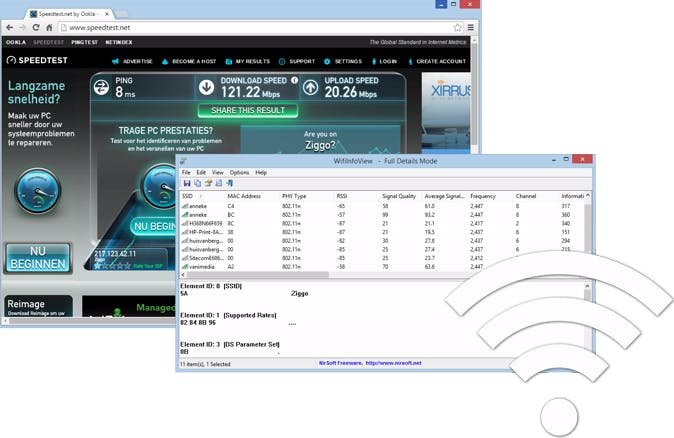This screenshot has width=674, height=438.
Task: Select the Sitecom network row
Action: coord(383,258)
